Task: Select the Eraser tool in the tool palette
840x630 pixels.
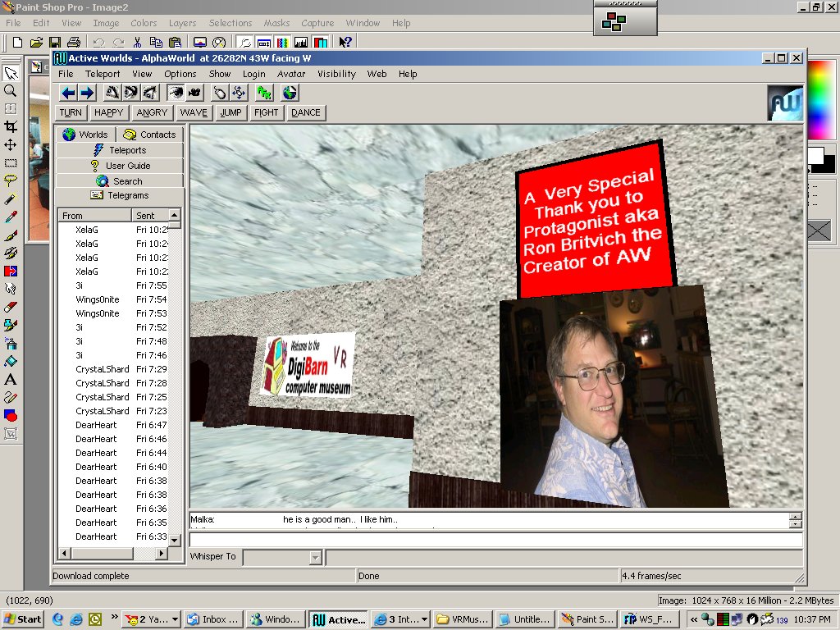Action: [x=11, y=307]
